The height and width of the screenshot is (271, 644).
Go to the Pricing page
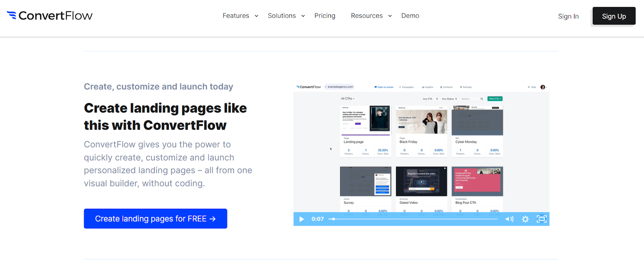tap(325, 16)
